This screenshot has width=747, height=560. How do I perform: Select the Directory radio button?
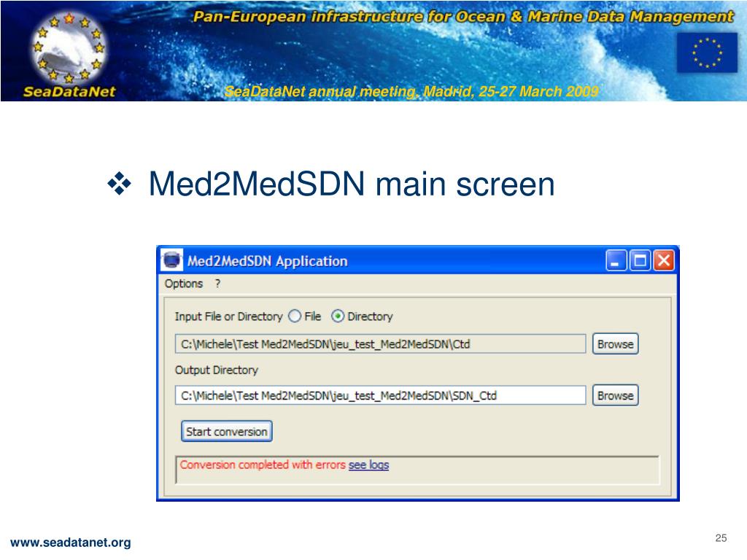(x=337, y=316)
